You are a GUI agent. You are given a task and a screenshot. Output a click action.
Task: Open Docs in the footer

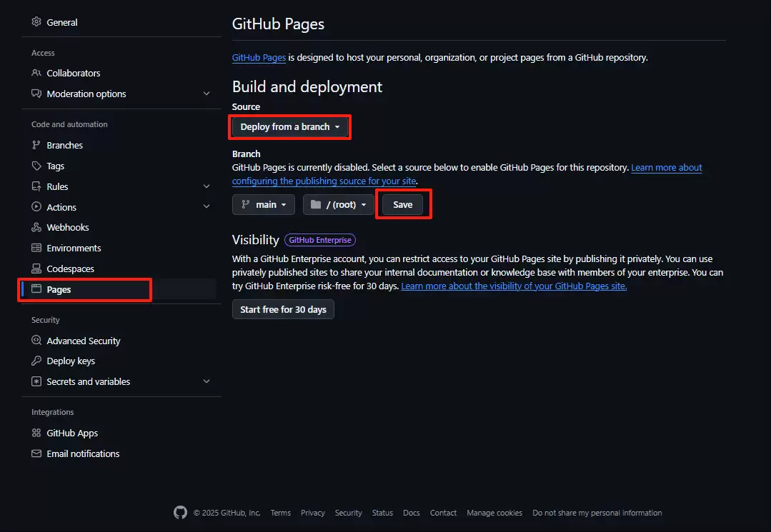(412, 512)
